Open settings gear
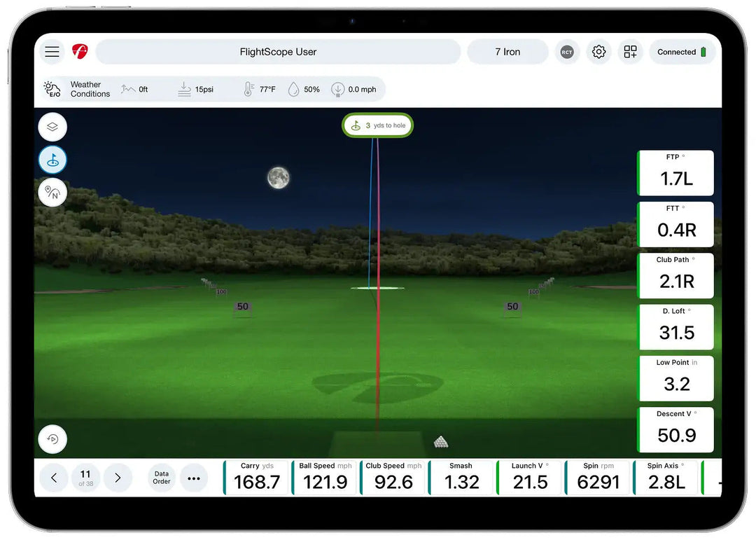Viewport: 756px width, 540px height. coord(598,52)
